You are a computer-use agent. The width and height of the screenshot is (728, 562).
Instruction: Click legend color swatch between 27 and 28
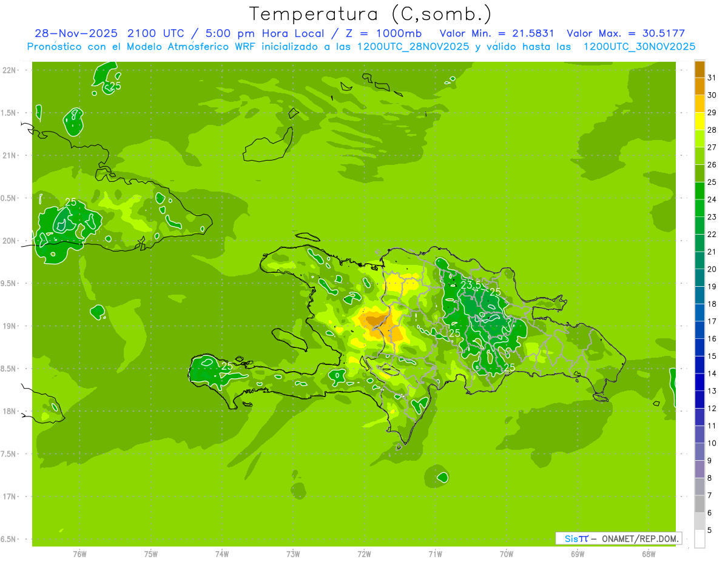coord(699,139)
